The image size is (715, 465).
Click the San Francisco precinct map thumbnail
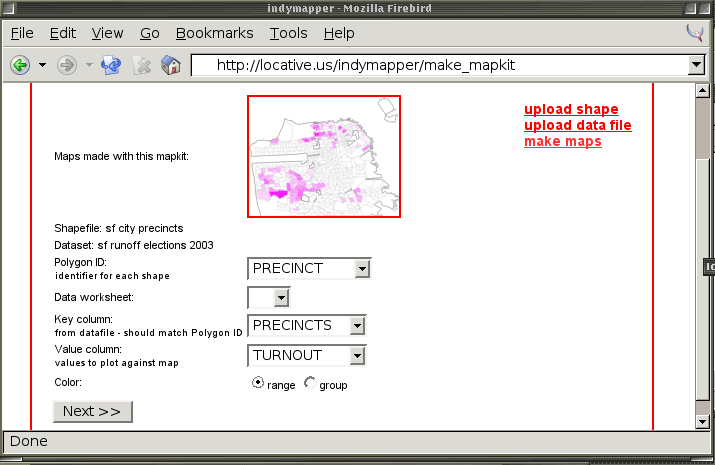click(x=324, y=156)
